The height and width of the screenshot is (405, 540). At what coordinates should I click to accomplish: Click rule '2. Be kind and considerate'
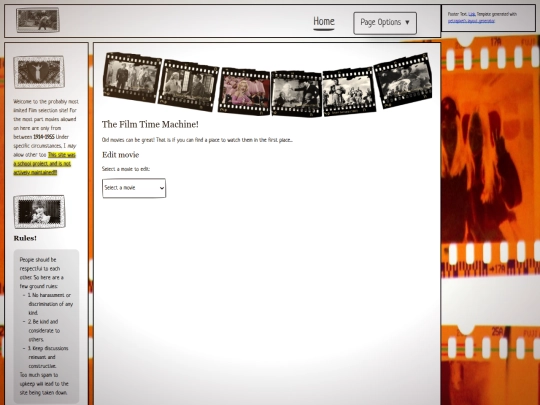tap(44, 331)
